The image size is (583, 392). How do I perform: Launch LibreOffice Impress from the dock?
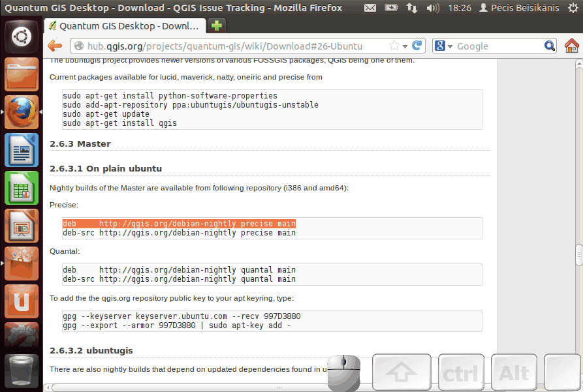(x=22, y=226)
